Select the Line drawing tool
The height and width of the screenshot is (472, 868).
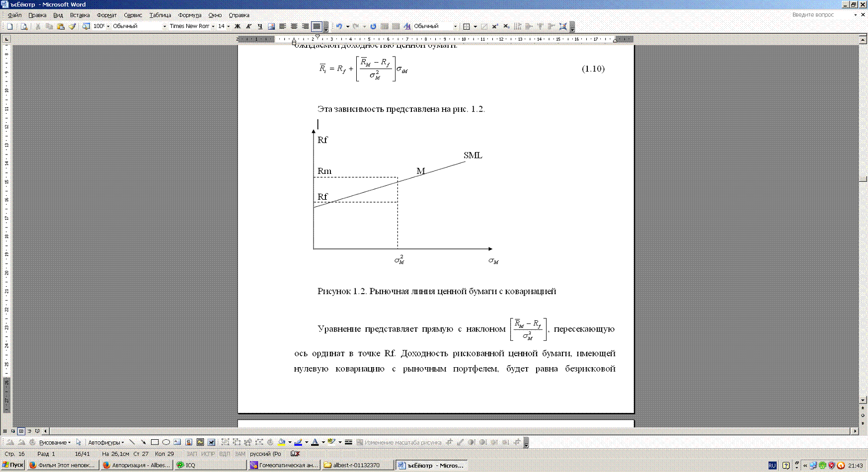(132, 442)
